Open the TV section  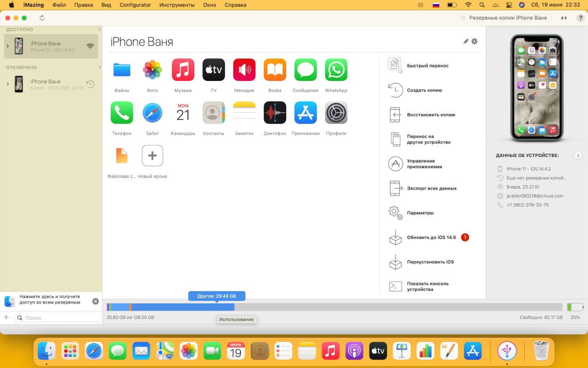point(214,70)
